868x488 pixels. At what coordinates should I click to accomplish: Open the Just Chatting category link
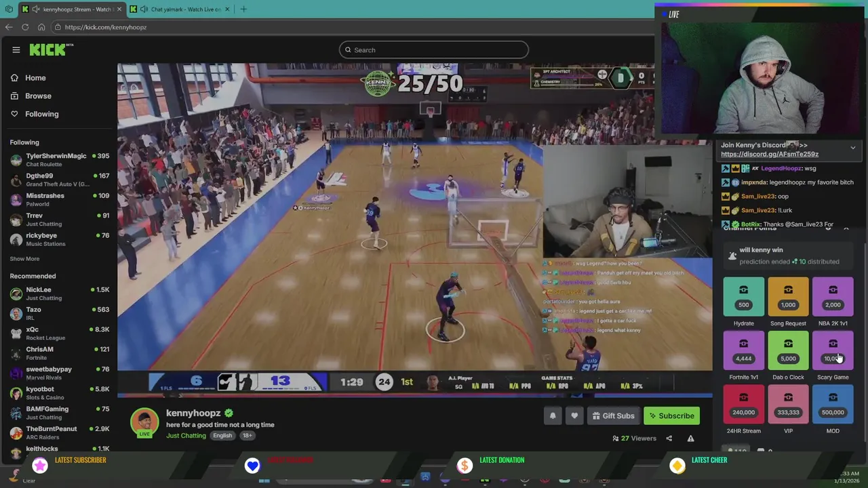tap(186, 436)
